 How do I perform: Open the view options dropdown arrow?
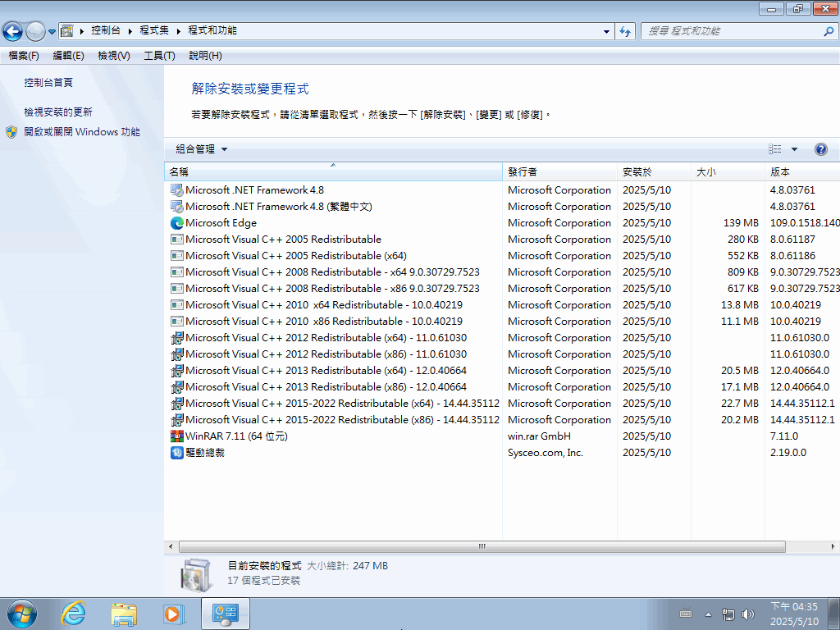[x=794, y=149]
